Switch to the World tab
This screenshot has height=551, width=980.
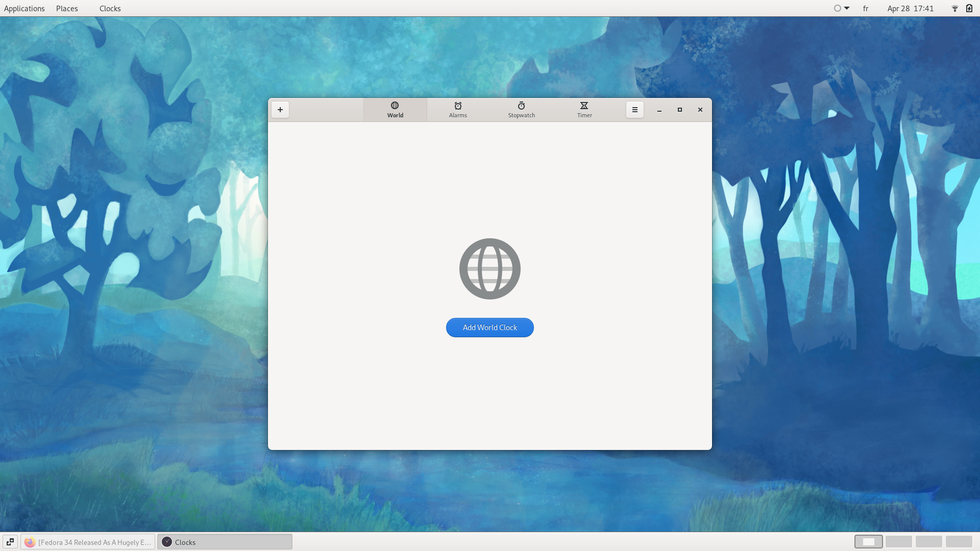[395, 110]
